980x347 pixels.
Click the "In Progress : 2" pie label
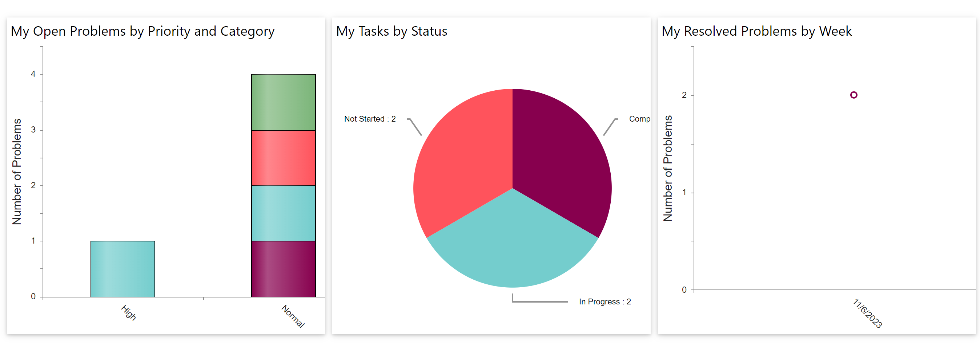[x=605, y=302]
